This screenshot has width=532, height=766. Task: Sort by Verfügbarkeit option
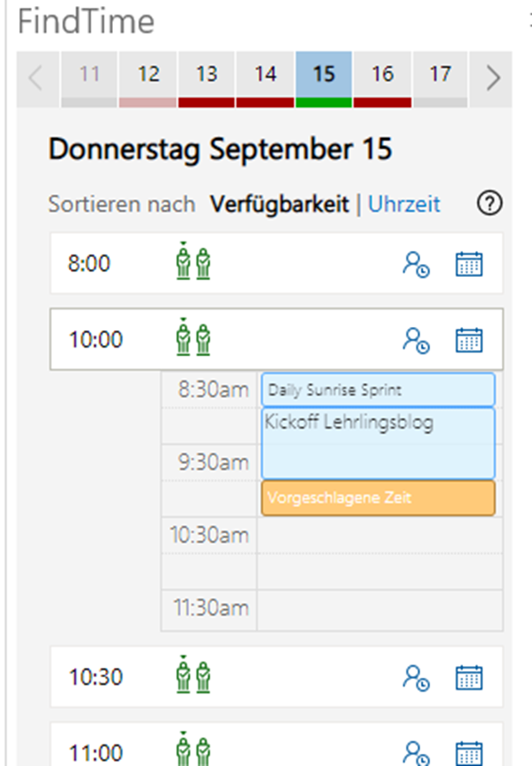coord(279,204)
